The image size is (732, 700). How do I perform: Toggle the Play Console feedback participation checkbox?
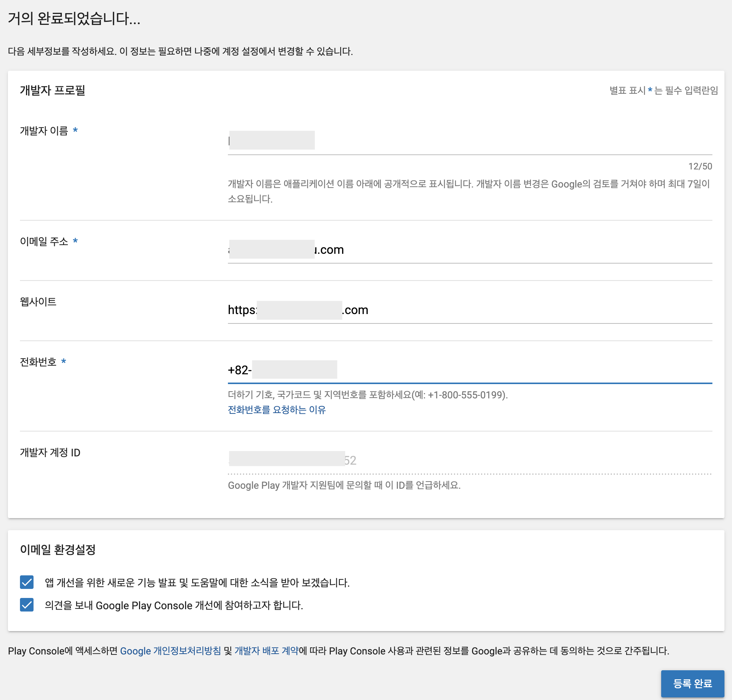click(27, 605)
